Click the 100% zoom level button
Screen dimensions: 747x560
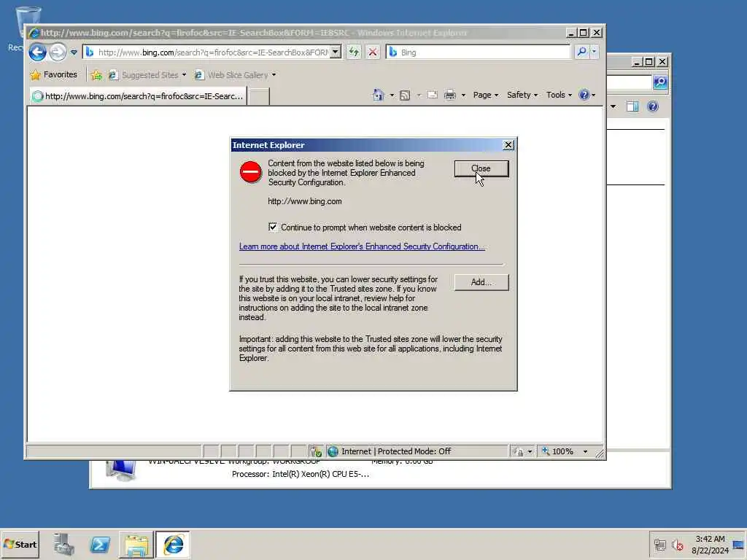[x=557, y=451]
